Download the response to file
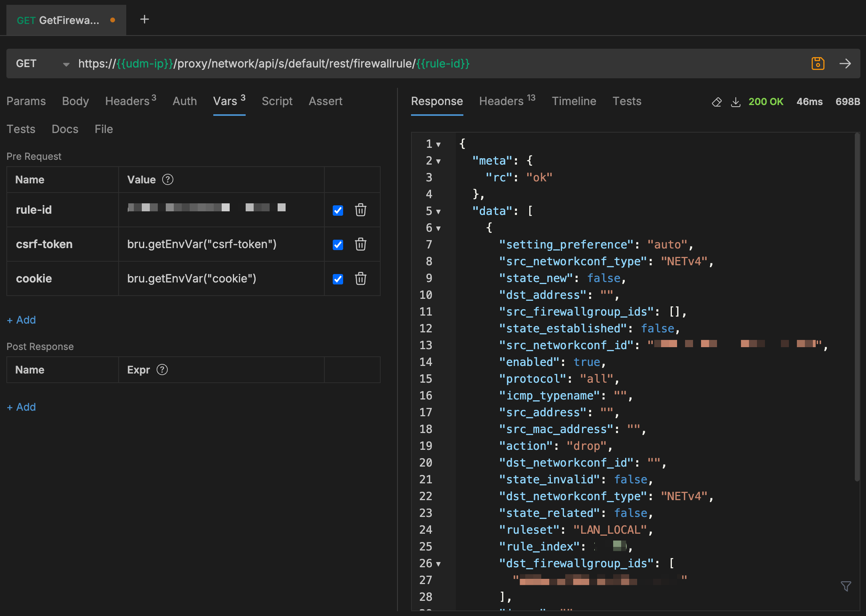This screenshot has width=866, height=616. tap(735, 102)
